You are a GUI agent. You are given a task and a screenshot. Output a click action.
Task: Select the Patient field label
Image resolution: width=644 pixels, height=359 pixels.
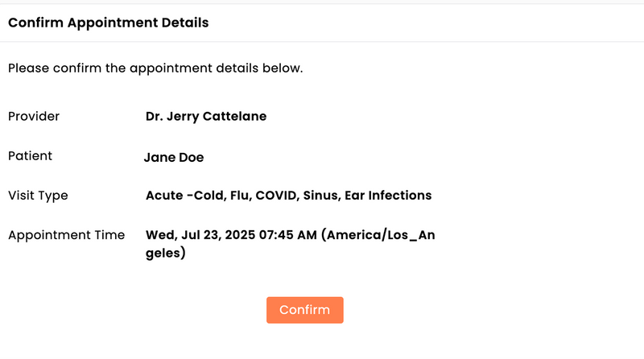(30, 156)
